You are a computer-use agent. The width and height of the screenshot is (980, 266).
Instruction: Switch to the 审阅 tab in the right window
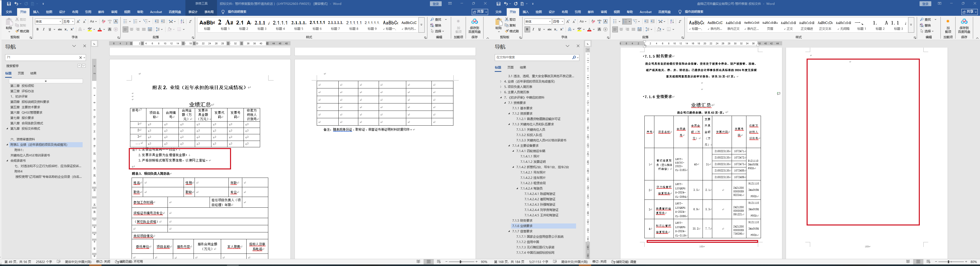[604, 12]
